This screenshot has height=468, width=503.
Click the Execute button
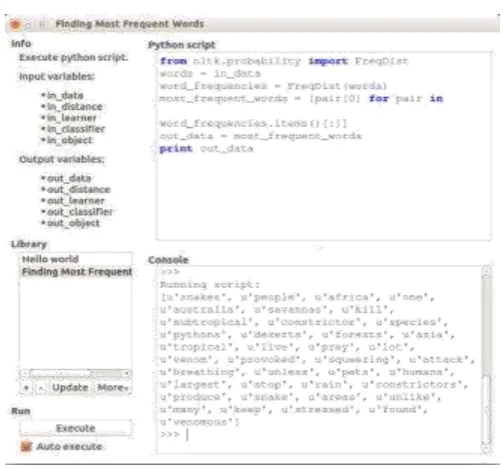[x=76, y=428]
